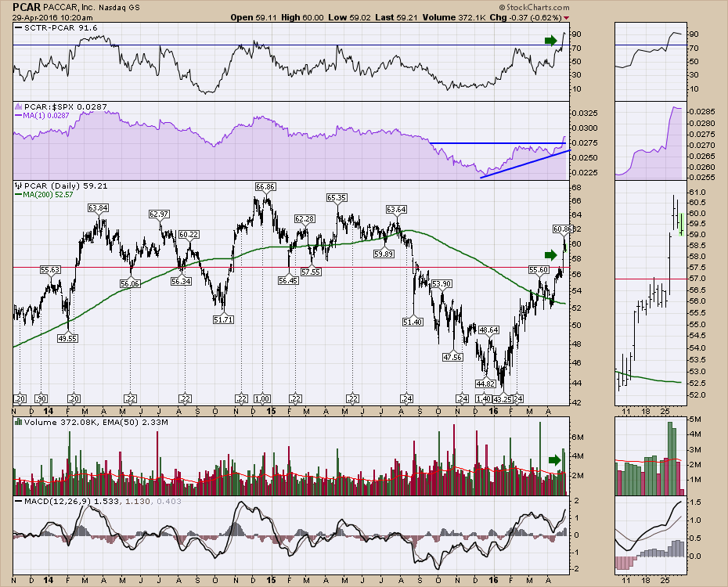Click the volume bars icon in the Volume legend

(x=19, y=422)
